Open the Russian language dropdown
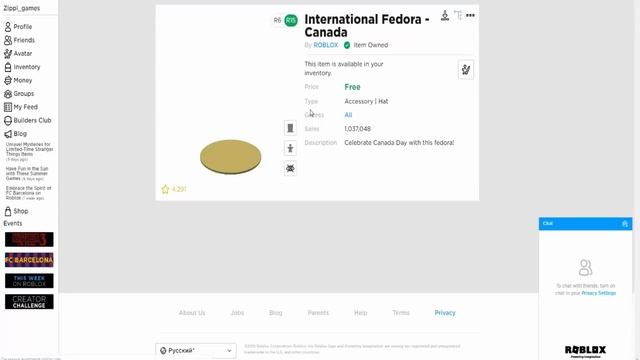This screenshot has width=640, height=360. [x=196, y=350]
